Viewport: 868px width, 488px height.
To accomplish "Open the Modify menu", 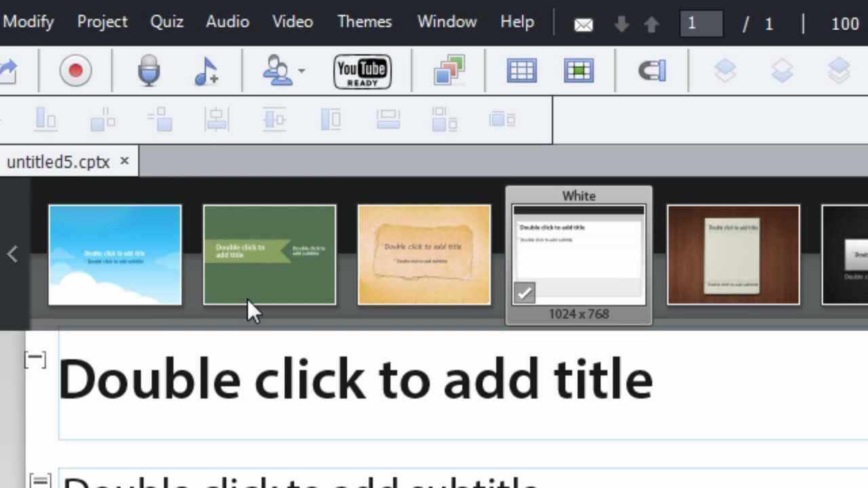I will point(28,22).
